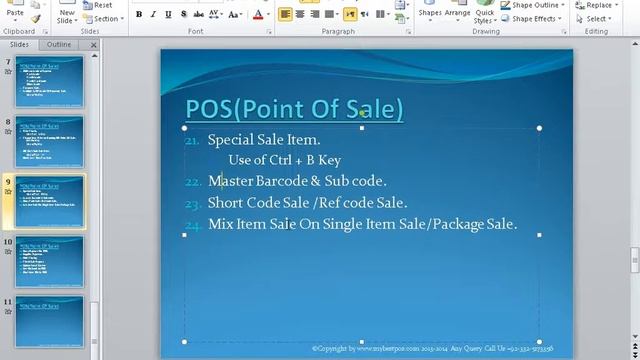The image size is (640, 360).
Task: Select the slide 8 thumbnail
Action: (x=49, y=142)
